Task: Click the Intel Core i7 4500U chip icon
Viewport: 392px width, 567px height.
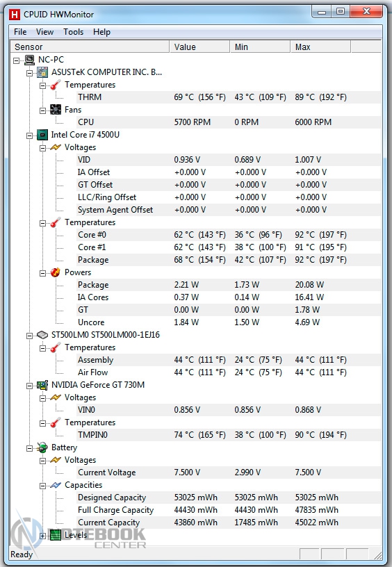Action: [42, 135]
